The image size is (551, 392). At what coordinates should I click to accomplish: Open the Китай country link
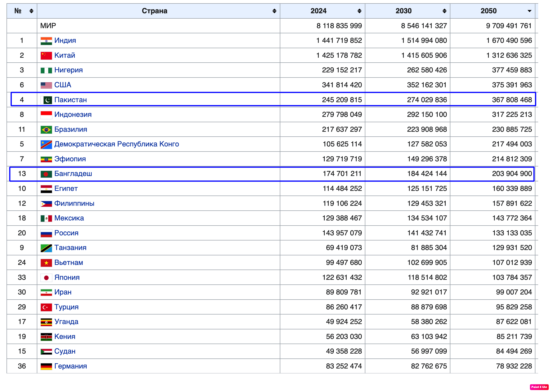coord(65,55)
